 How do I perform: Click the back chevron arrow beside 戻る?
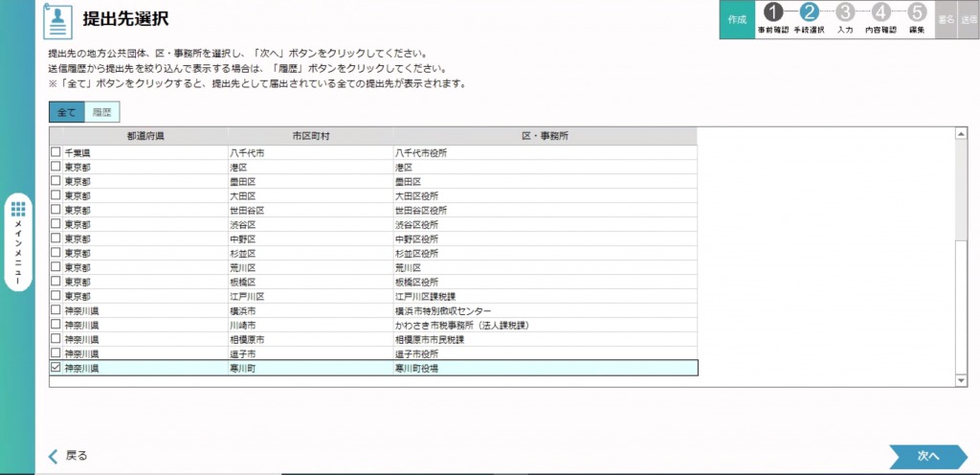tap(54, 456)
